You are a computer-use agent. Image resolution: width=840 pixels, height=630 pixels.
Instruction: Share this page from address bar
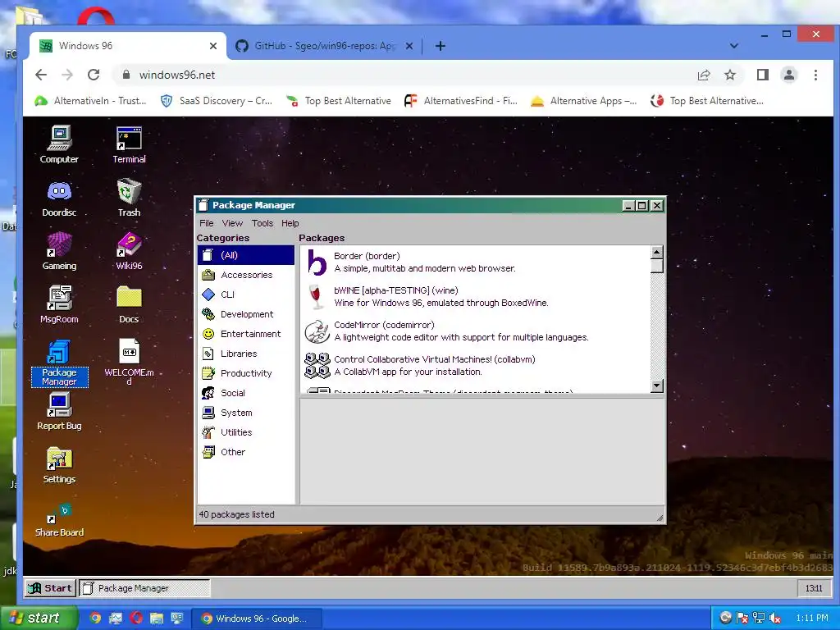point(703,75)
